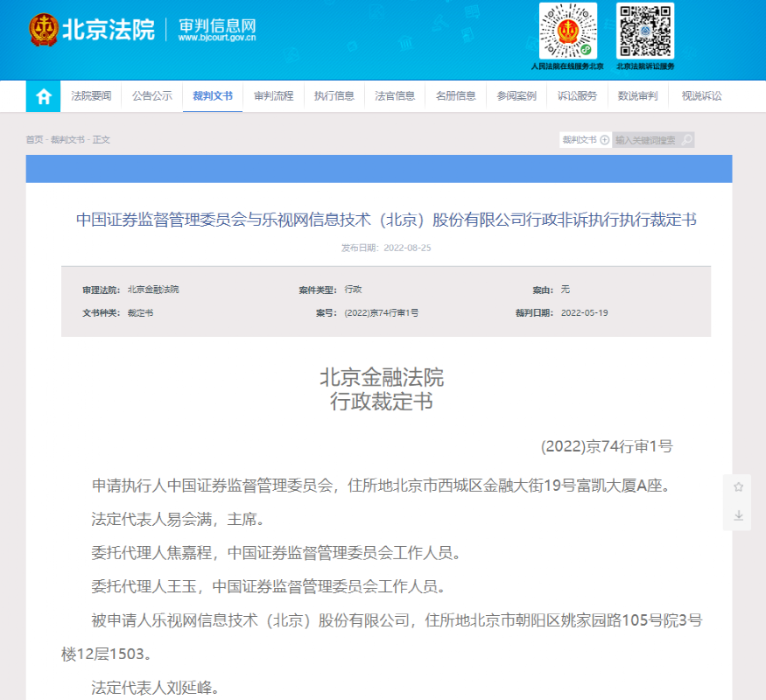Image resolution: width=766 pixels, height=700 pixels.
Task: Click the case number (2022)京74行审1号 in info table
Action: point(382,313)
